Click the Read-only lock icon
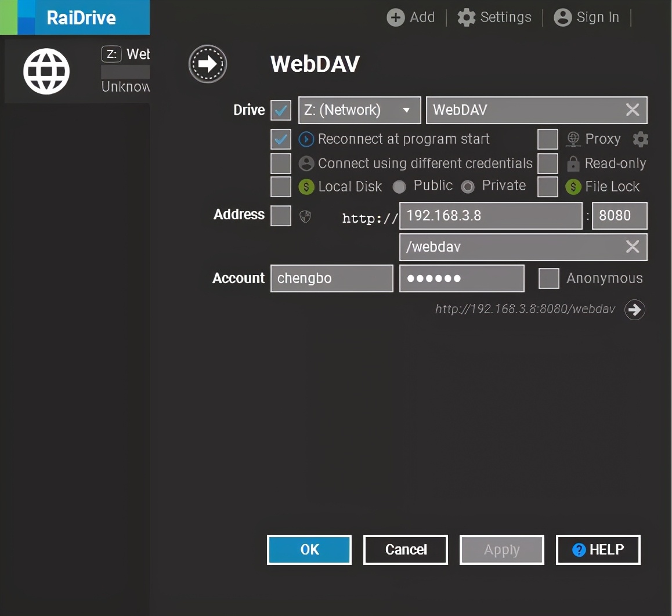The width and height of the screenshot is (672, 616). pyautogui.click(x=573, y=163)
